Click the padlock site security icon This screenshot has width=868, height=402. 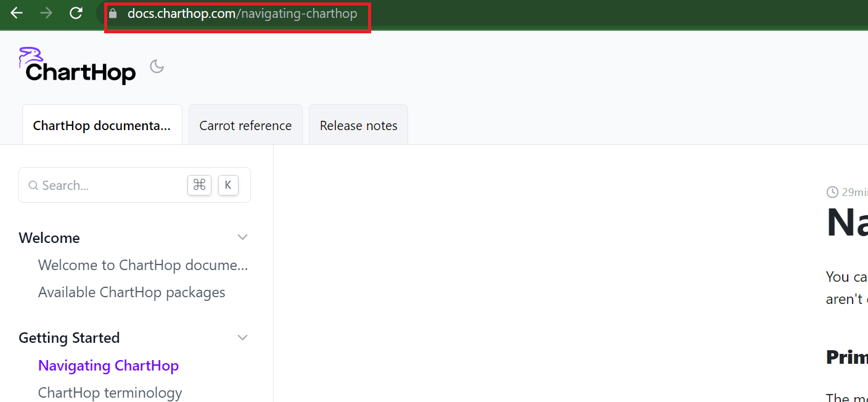pyautogui.click(x=112, y=14)
